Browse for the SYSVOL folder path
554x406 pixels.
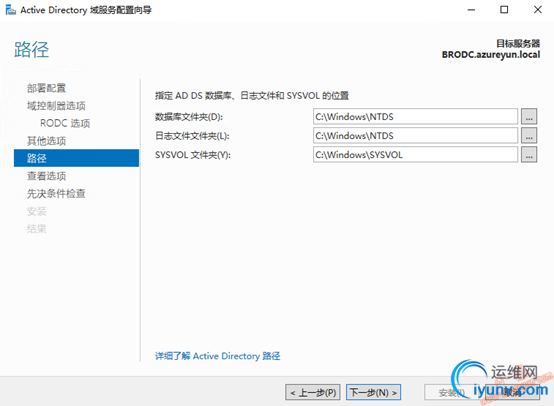(529, 155)
